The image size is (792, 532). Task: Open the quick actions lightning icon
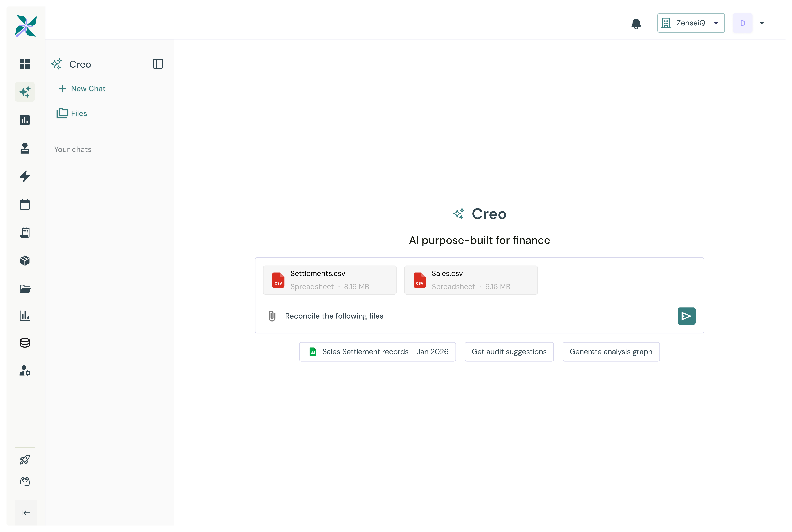pos(25,176)
